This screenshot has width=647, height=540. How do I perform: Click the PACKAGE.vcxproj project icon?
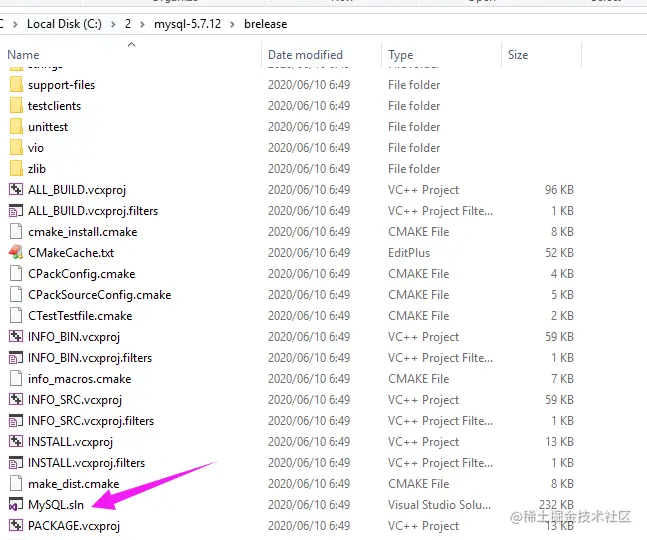coord(16,526)
